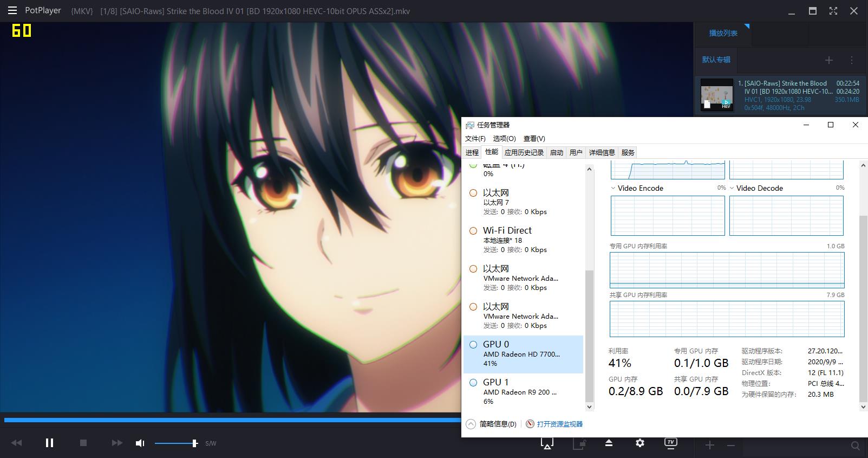The width and height of the screenshot is (868, 458).
Task: Open the playlist three-dot options menu
Action: click(852, 60)
